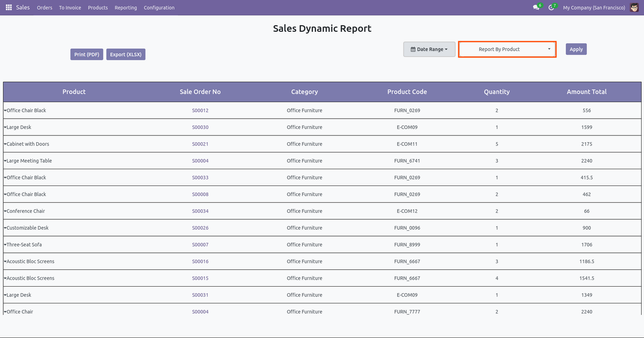The image size is (644, 338).
Task: Click the My Company (San Francisco) switcher
Action: click(x=593, y=8)
